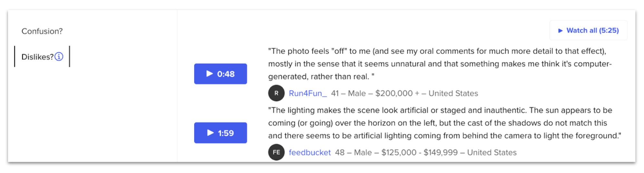This screenshot has height=173, width=644.
Task: Click the quote about the photo feeling off
Action: pyautogui.click(x=440, y=64)
